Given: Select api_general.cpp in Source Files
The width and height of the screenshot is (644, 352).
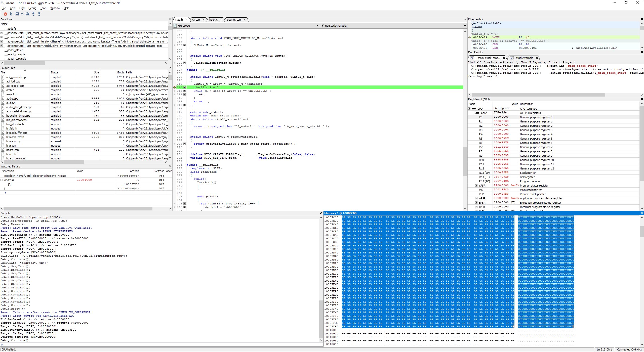Looking at the screenshot, I should pyautogui.click(x=16, y=77).
